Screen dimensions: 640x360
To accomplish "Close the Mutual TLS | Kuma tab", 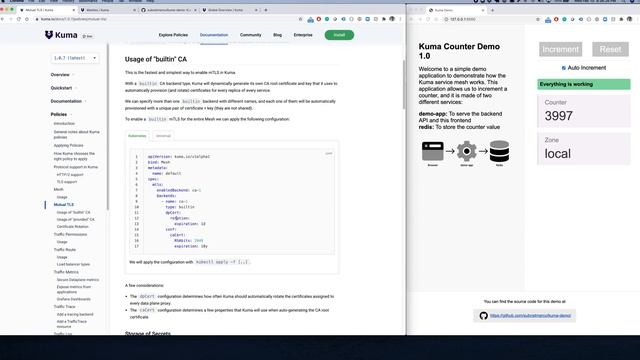I will pos(74,10).
